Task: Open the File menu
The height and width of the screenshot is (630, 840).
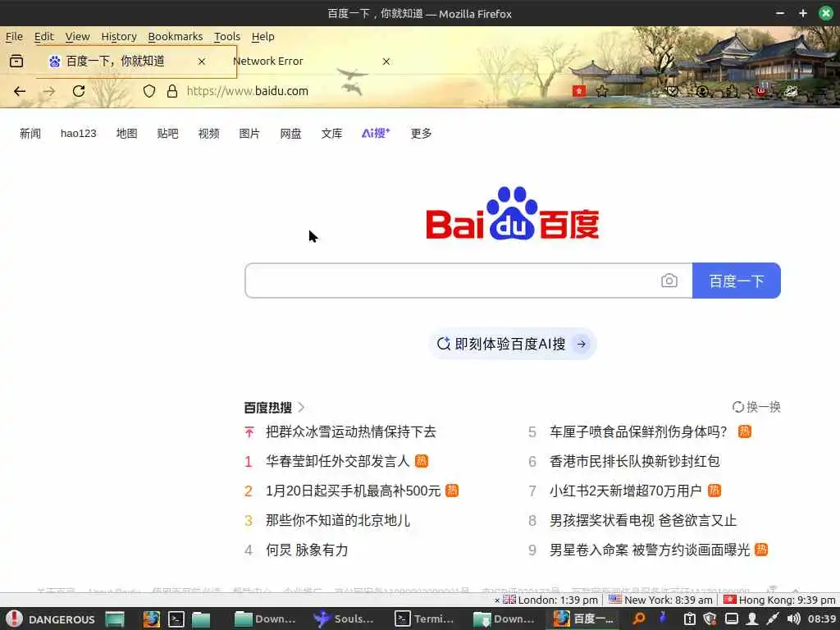Action: (15, 36)
